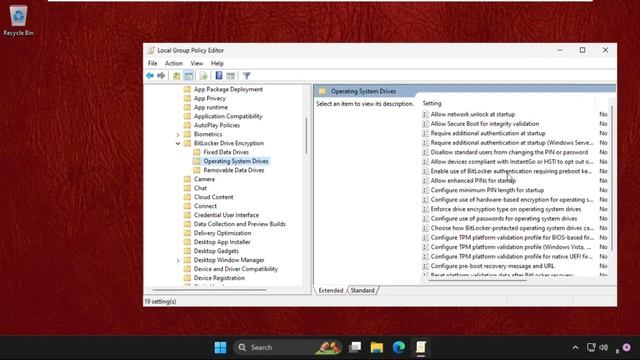Click the Back arrow toolbar icon
Image resolution: width=640 pixels, height=360 pixels.
click(150, 76)
